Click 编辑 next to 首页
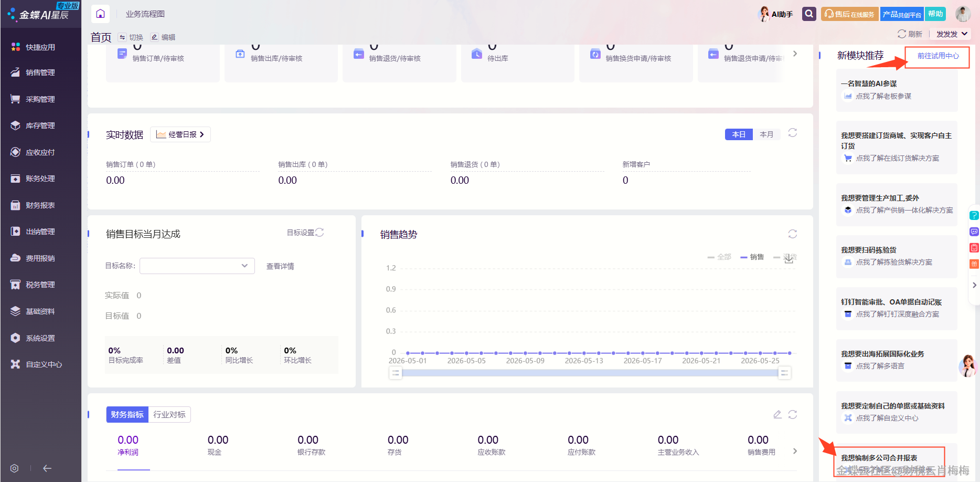Viewport: 980px width, 482px height. [x=163, y=37]
